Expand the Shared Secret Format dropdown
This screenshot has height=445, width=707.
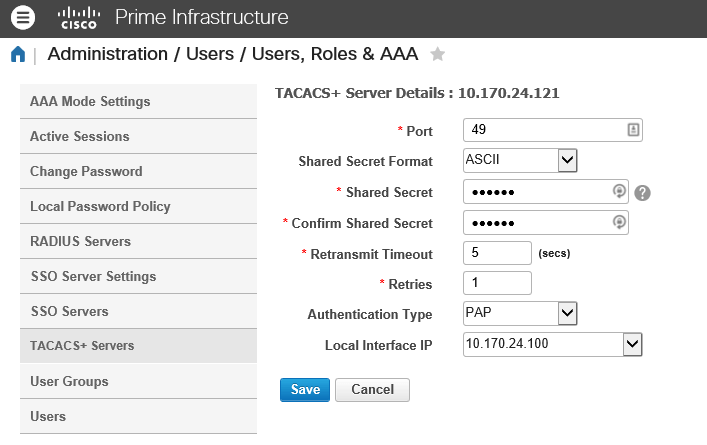567,160
